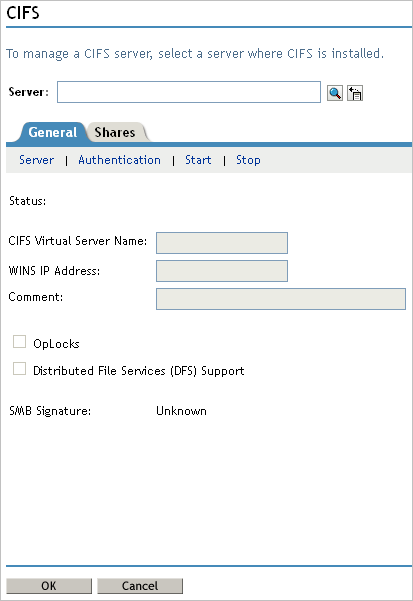
Task: Switch to the General tab
Action: 52,132
